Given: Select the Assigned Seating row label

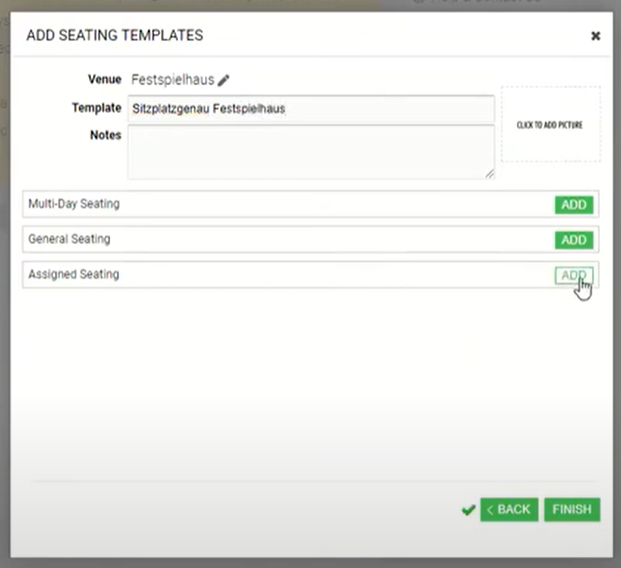Looking at the screenshot, I should (73, 274).
